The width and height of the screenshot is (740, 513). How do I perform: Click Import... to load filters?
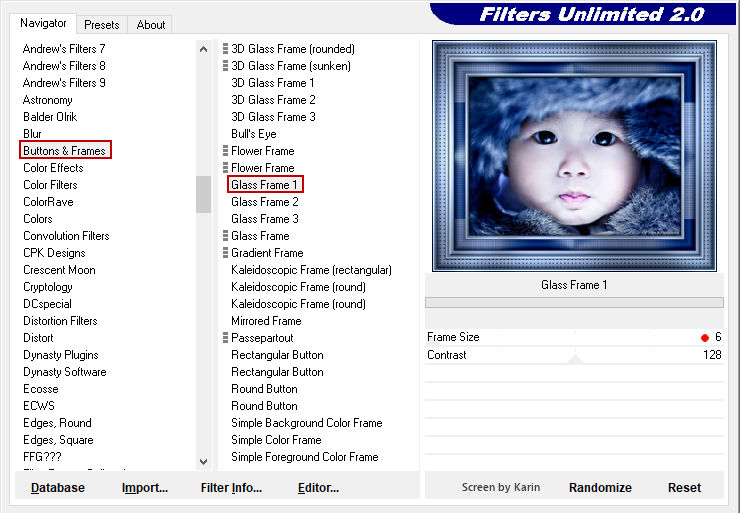pos(145,488)
